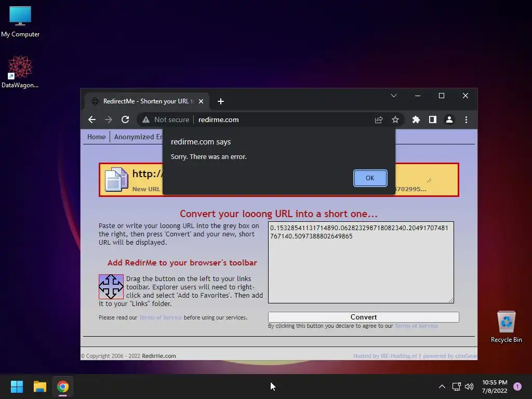532x399 pixels.
Task: Click the 'Add RedirMe to your browser's toolbar' heading
Action: tap(182, 262)
